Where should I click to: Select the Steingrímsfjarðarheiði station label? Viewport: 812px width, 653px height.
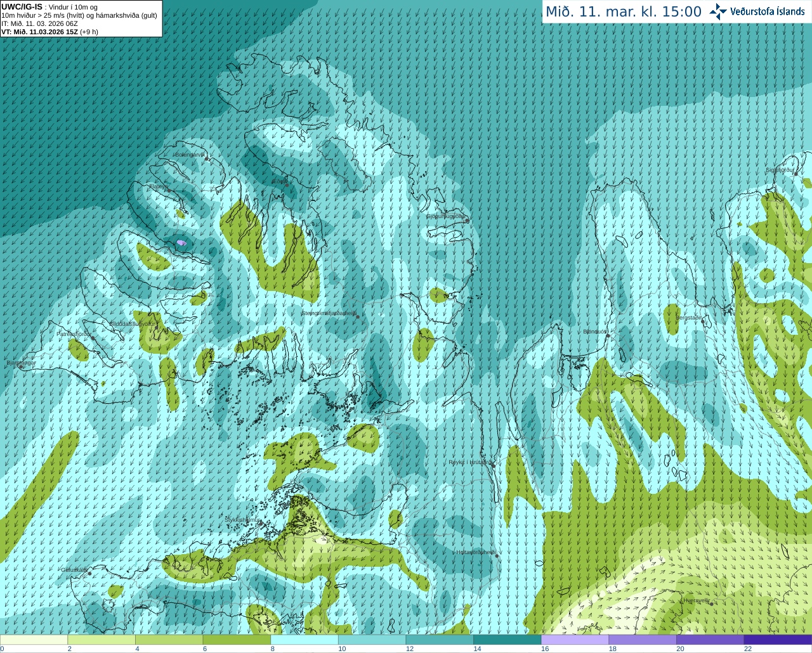[328, 313]
